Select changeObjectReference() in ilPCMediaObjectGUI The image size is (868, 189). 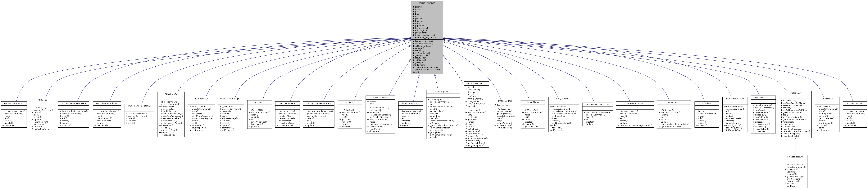(x=380, y=124)
